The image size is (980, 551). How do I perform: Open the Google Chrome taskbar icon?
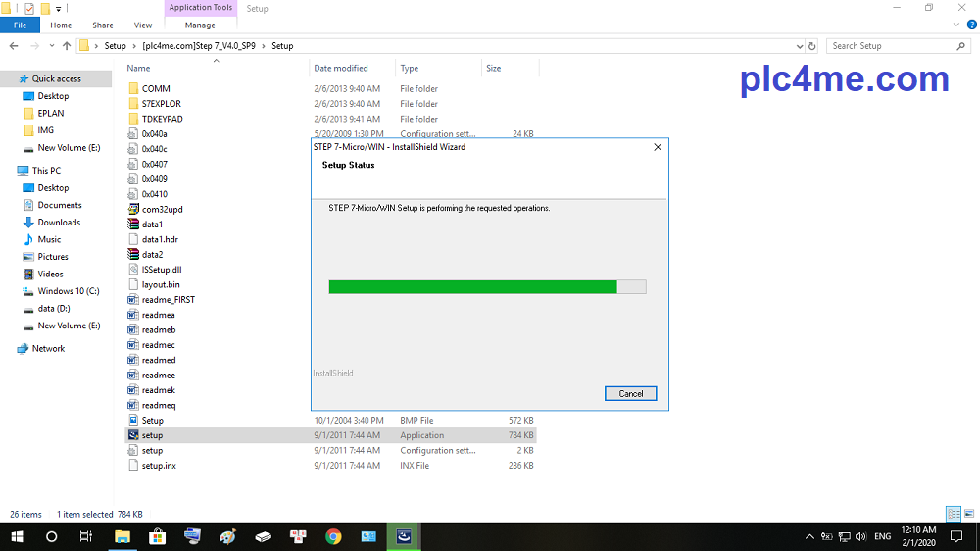tap(333, 536)
